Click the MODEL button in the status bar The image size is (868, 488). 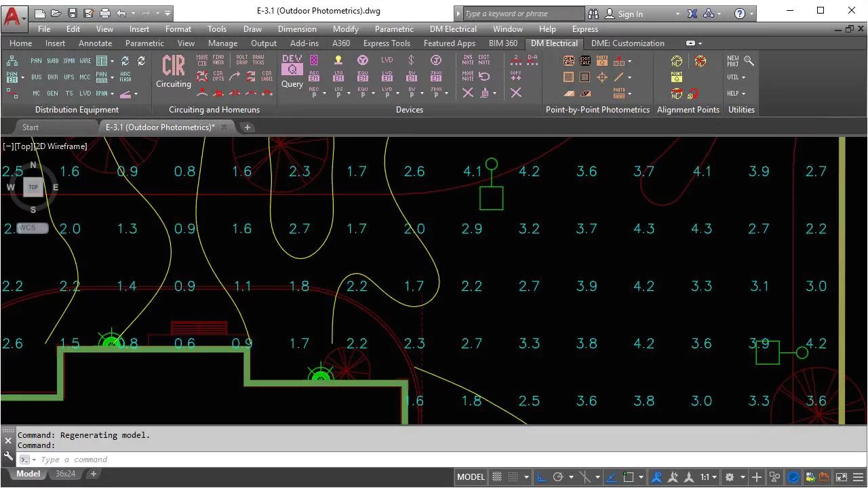[x=471, y=476]
